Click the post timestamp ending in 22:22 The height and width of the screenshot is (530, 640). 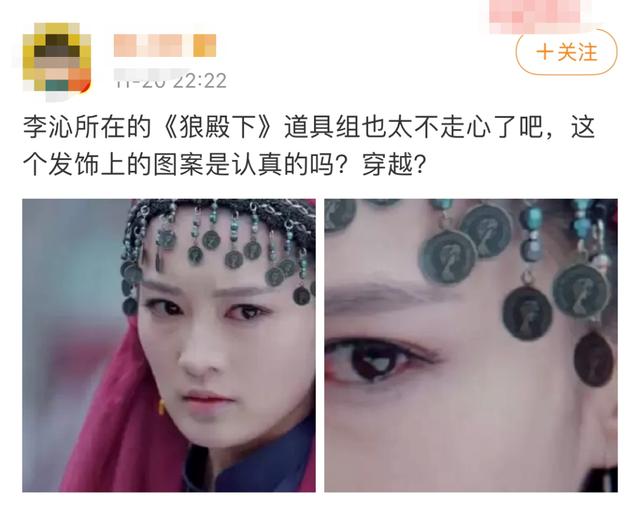(171, 81)
